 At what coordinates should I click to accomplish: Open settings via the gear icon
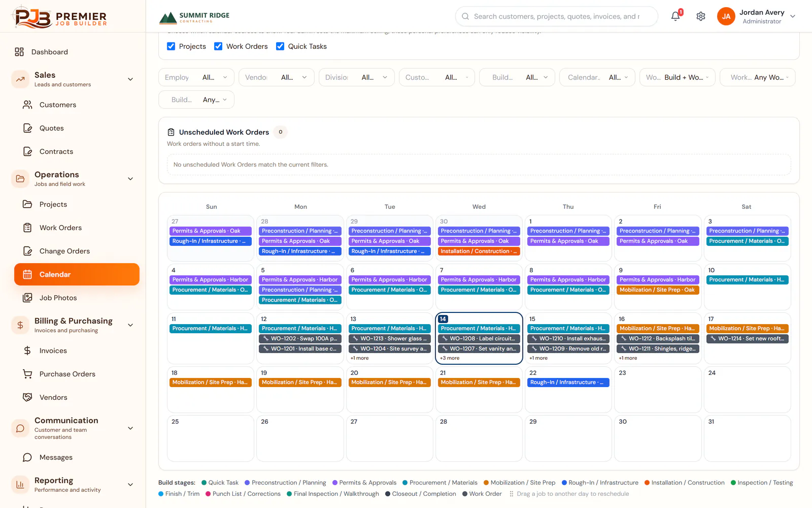point(701,16)
